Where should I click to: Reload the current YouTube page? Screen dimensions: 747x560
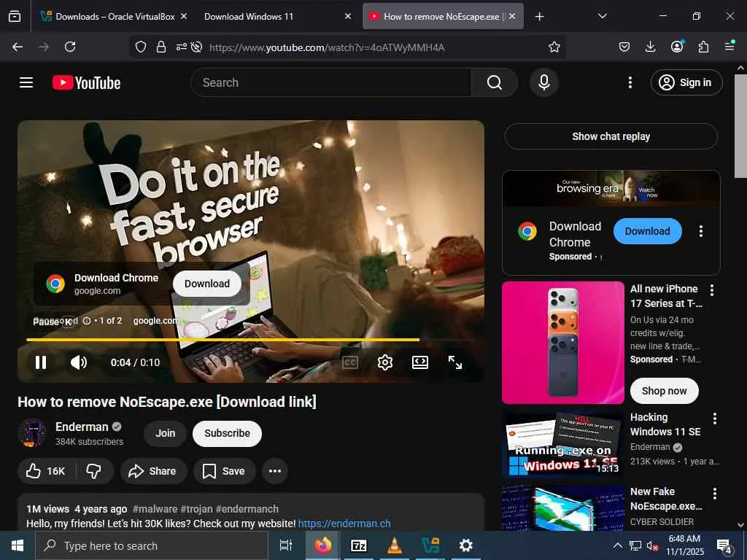pyautogui.click(x=70, y=47)
